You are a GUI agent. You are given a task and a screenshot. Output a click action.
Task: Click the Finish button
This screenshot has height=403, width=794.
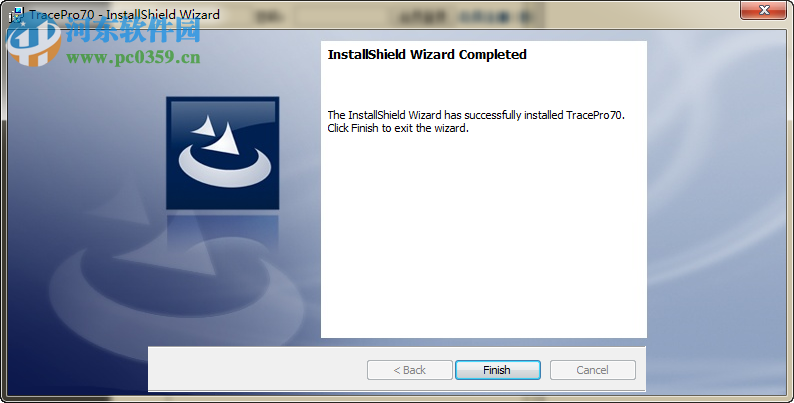[498, 370]
